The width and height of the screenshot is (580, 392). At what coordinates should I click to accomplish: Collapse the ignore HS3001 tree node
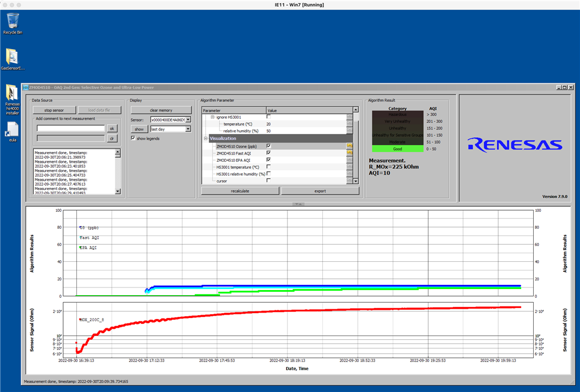[x=213, y=117]
